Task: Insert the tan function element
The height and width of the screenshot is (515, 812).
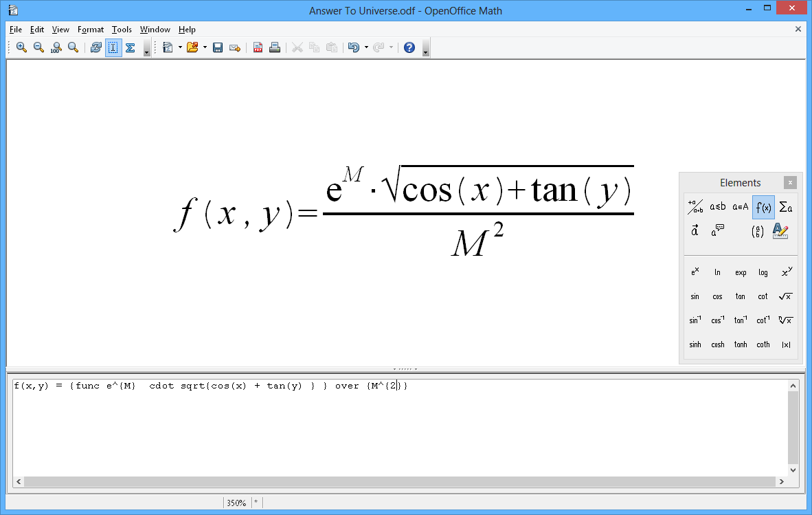Action: coord(740,296)
